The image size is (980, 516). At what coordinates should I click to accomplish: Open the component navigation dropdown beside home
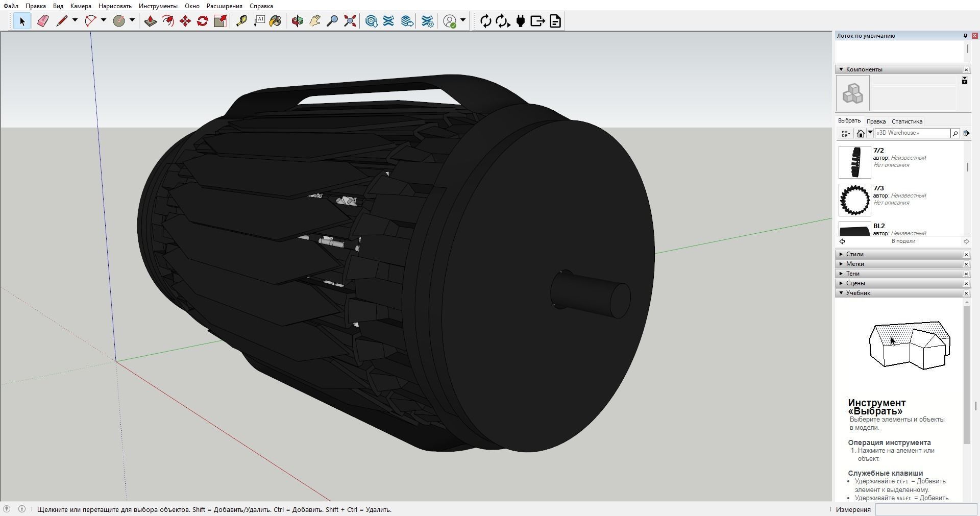(870, 133)
